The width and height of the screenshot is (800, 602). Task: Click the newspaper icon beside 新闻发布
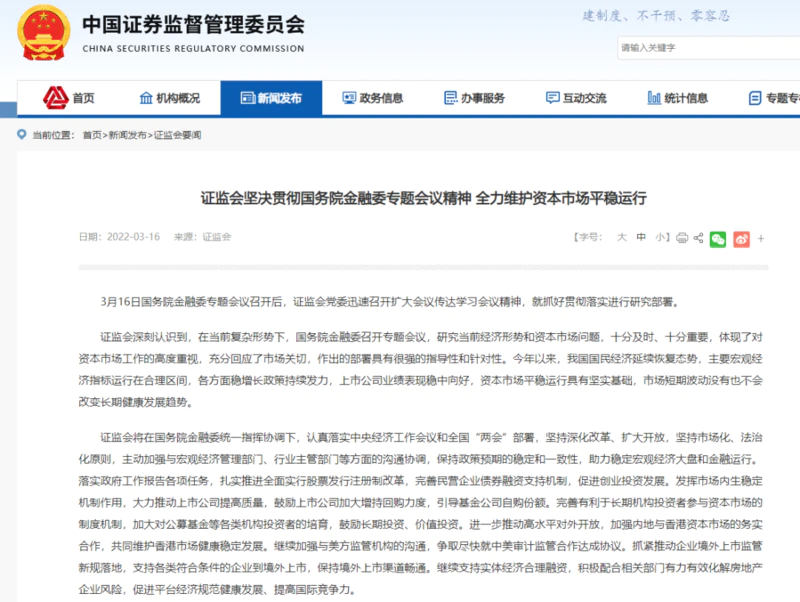[x=248, y=98]
